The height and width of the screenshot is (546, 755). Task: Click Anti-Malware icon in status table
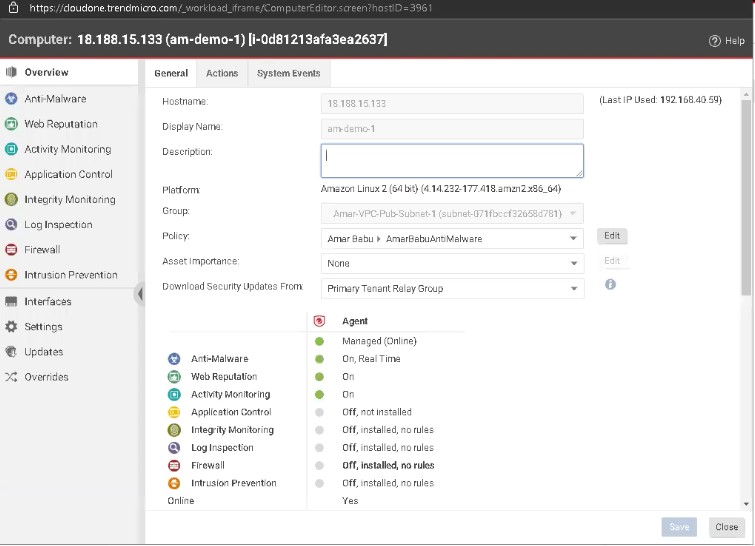tap(174, 359)
